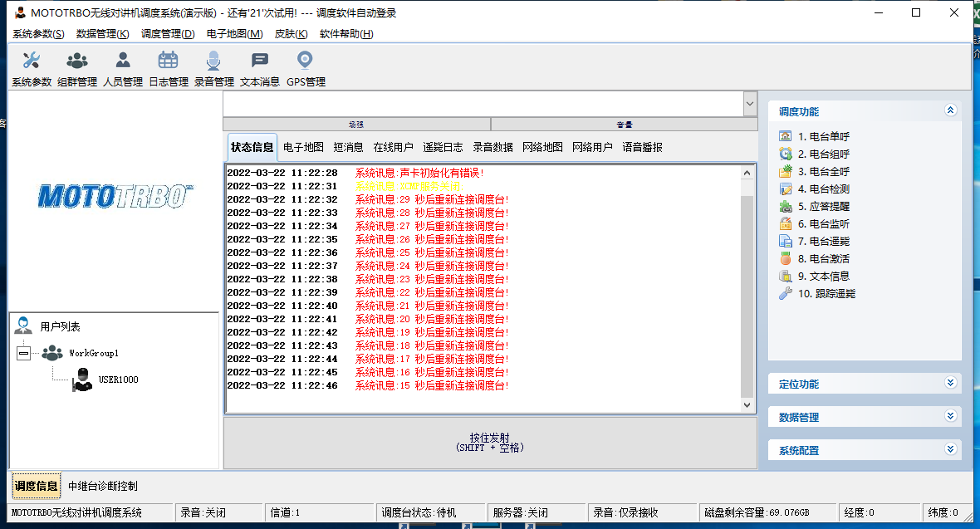The width and height of the screenshot is (980, 529).
Task: Open 组群管理 group management
Action: pos(77,69)
